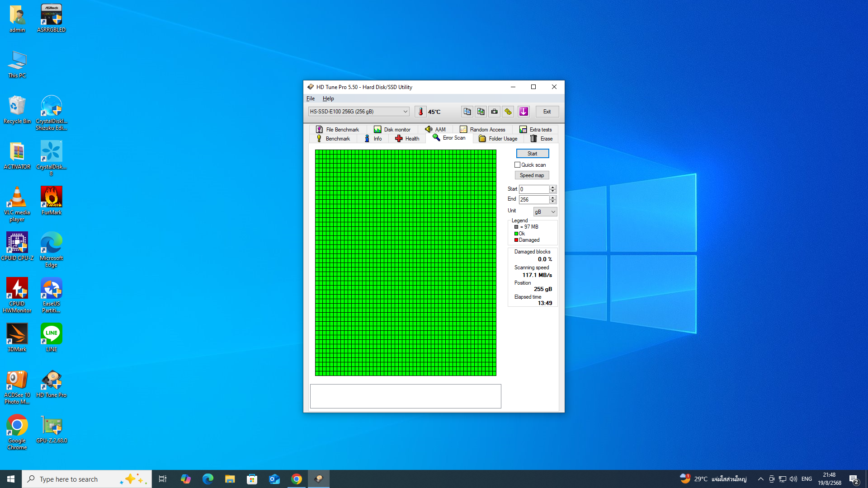This screenshot has width=868, height=488.
Task: Decrease the End value with the down spinner
Action: [x=552, y=202]
